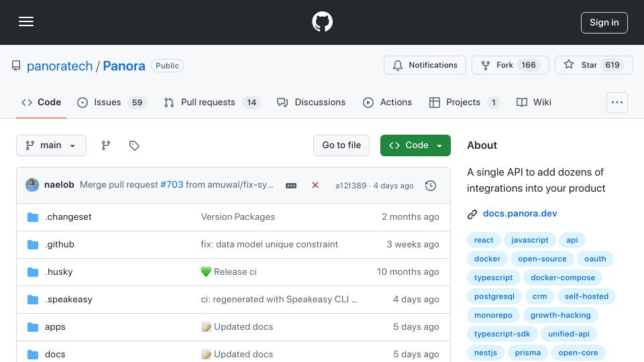This screenshot has width=644, height=362.
Task: Visit docs.panora.dev link
Action: 520,213
